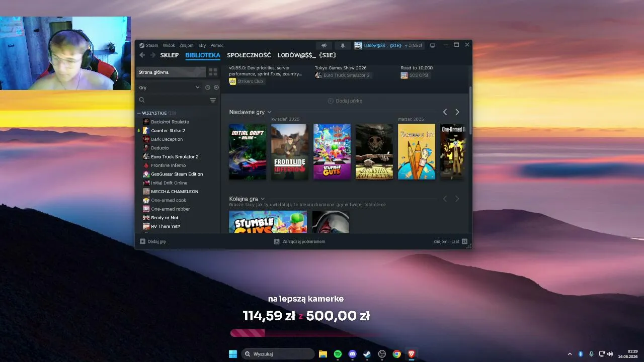This screenshot has width=644, height=362.
Task: Open the Znajomi menu
Action: [x=187, y=45]
